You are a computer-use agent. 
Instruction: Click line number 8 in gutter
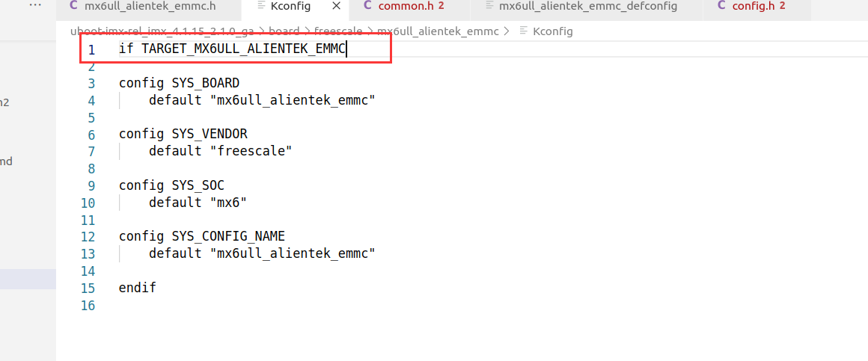pyautogui.click(x=91, y=169)
